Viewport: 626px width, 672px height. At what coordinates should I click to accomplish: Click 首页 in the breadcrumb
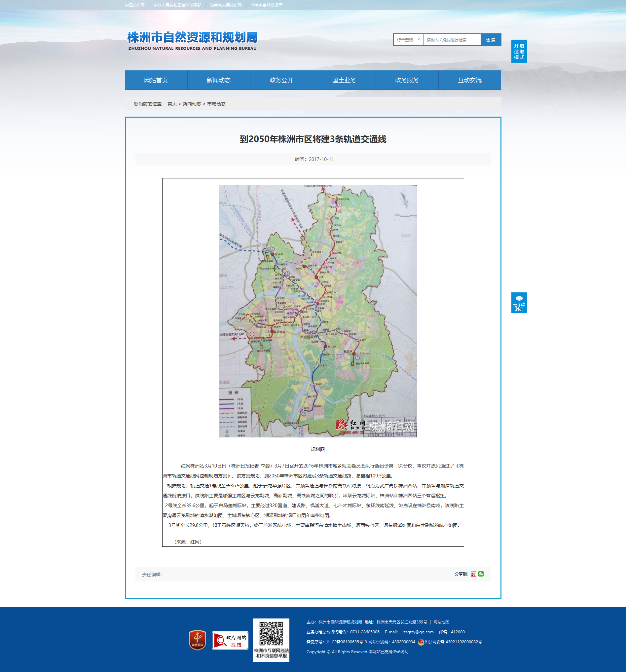pos(172,104)
